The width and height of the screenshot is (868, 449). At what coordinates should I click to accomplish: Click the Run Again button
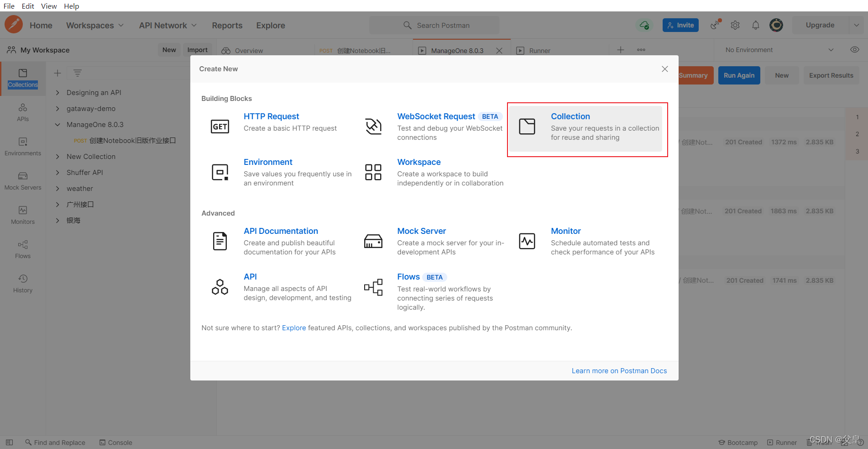point(739,75)
